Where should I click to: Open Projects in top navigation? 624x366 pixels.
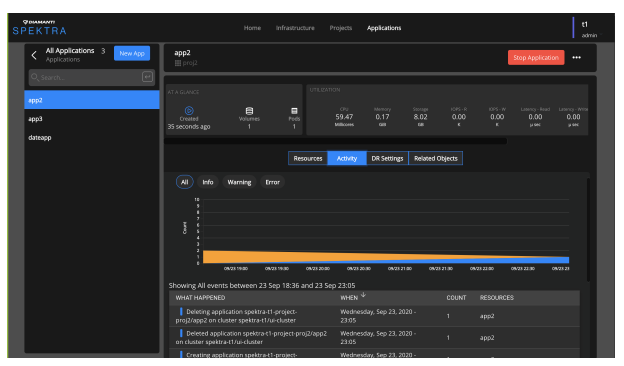coord(341,28)
